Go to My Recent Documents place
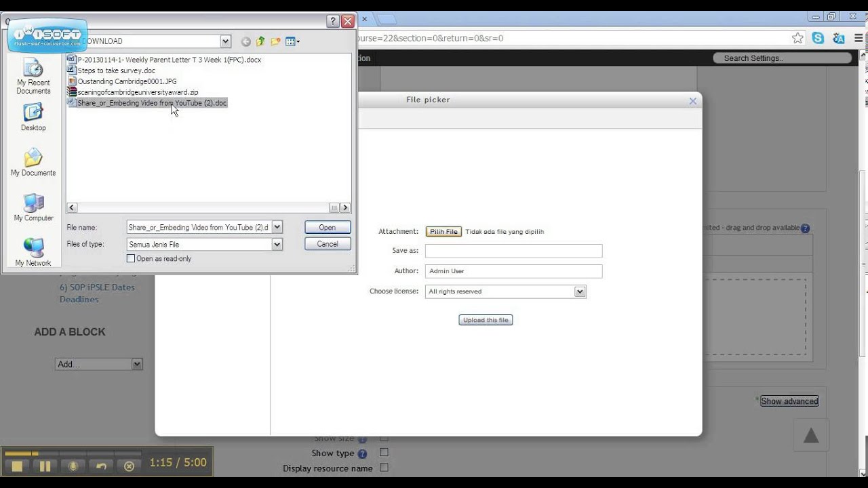This screenshot has width=868, height=488. tap(33, 77)
